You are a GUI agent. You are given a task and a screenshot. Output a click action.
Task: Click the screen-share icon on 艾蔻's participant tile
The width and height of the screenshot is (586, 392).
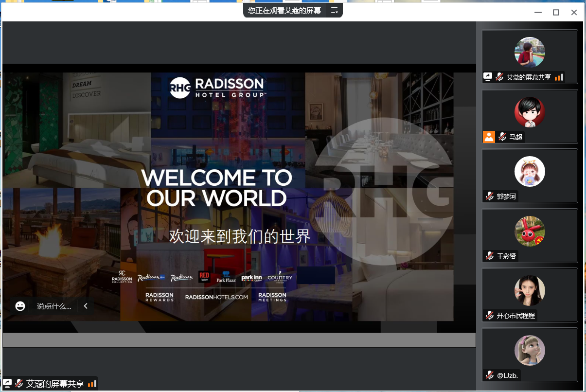(488, 77)
